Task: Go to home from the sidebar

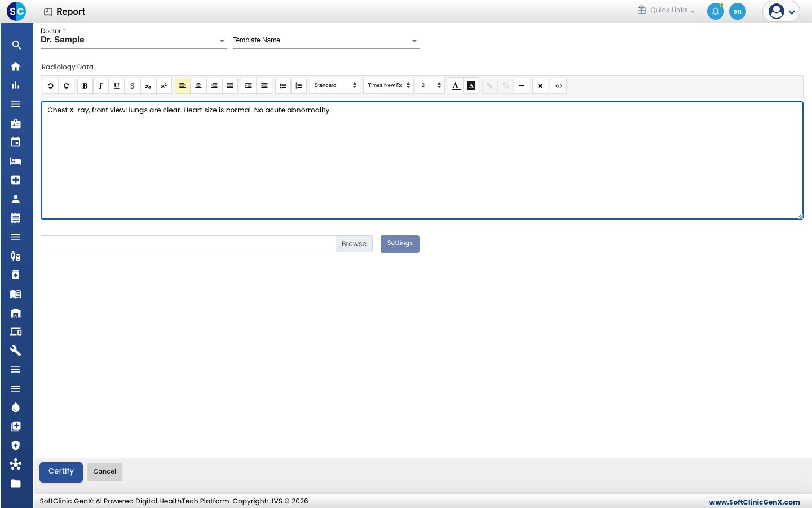Action: (x=16, y=66)
